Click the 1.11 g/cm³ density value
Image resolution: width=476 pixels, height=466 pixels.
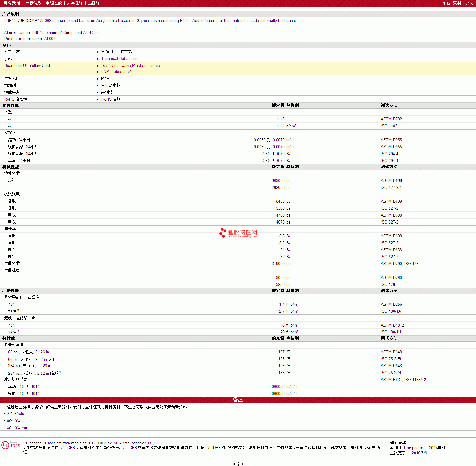coord(287,126)
